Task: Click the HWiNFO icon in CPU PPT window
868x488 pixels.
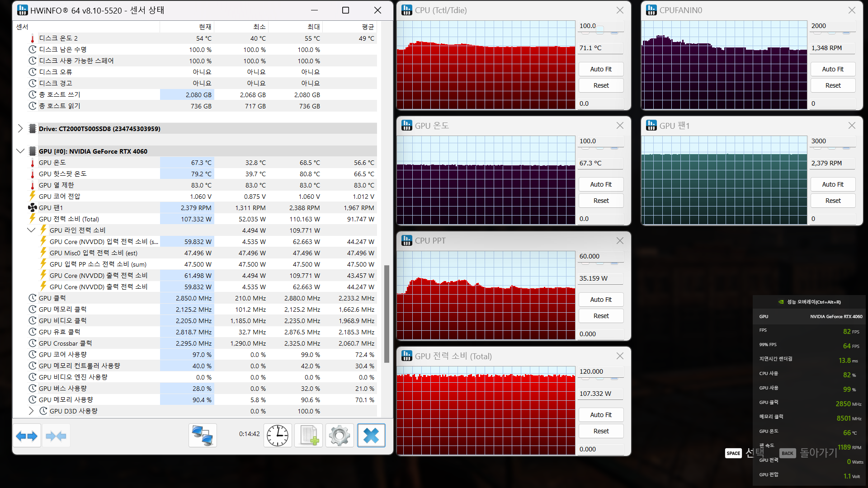Action: coord(407,241)
